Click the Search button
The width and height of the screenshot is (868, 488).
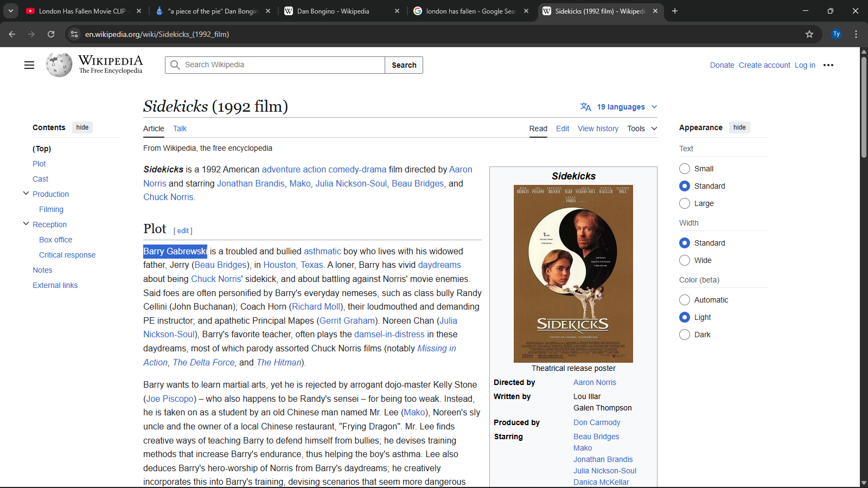pos(404,65)
